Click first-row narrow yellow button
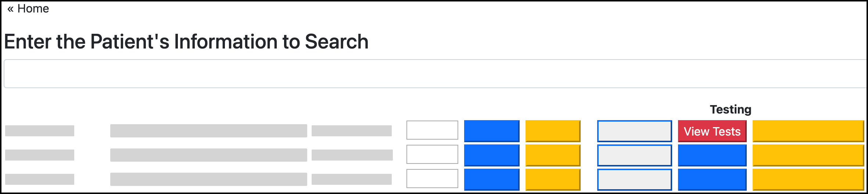This screenshot has width=868, height=194. 553,131
